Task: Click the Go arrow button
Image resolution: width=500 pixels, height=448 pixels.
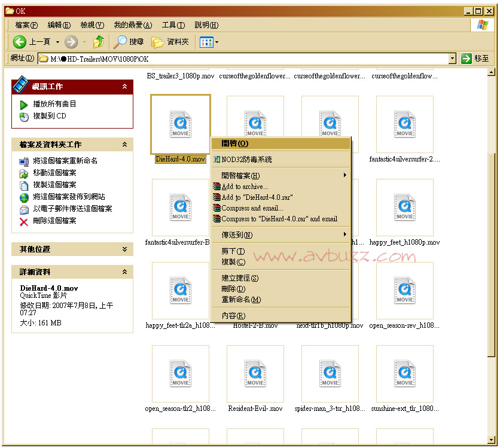Action: (466, 58)
